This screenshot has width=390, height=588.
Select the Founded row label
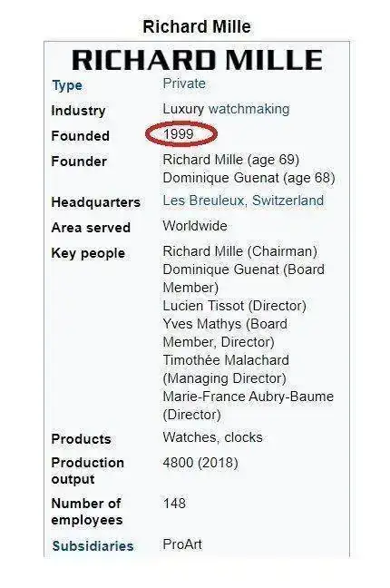coord(80,136)
